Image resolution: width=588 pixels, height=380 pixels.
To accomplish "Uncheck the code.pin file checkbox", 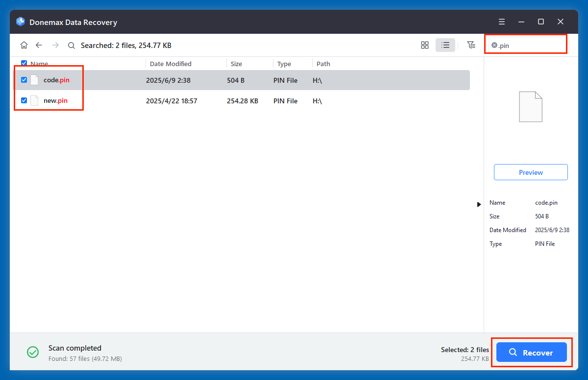I will (24, 80).
